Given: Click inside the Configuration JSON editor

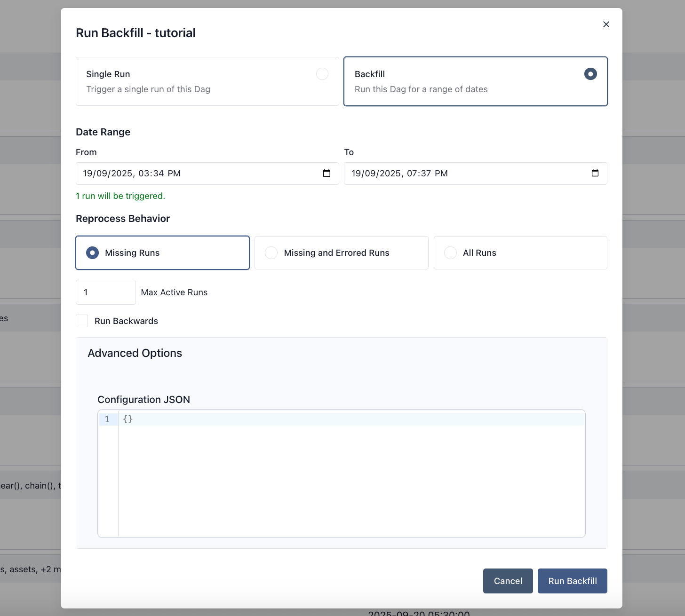Looking at the screenshot, I should coord(351,475).
